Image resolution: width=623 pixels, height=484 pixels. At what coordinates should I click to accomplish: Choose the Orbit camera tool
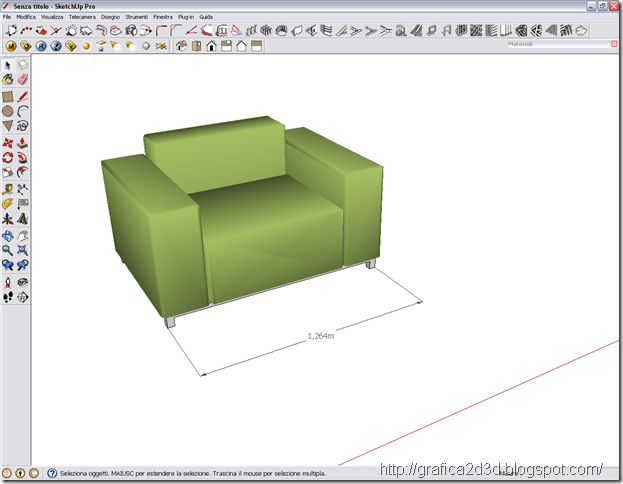(8, 236)
